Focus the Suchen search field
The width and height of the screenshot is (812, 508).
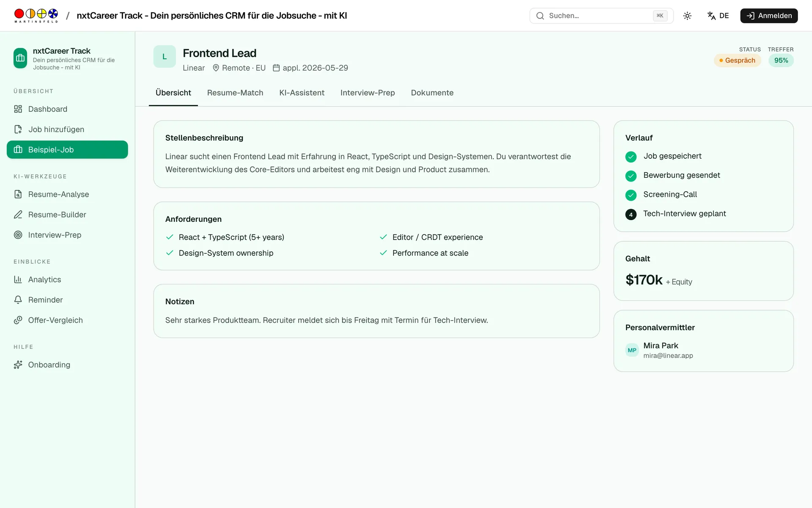(x=601, y=16)
